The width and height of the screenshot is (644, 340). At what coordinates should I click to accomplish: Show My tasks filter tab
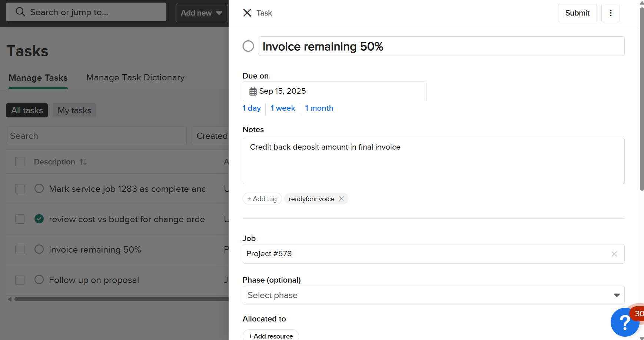point(74,110)
